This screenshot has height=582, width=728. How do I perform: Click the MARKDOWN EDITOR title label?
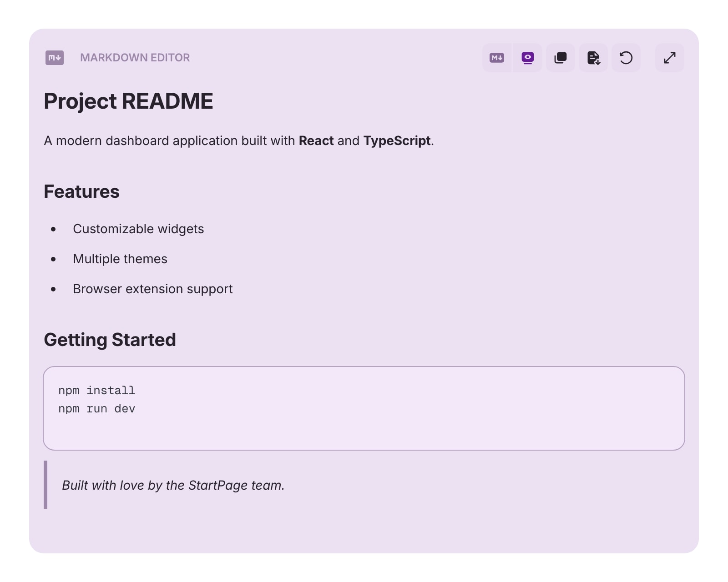(135, 58)
